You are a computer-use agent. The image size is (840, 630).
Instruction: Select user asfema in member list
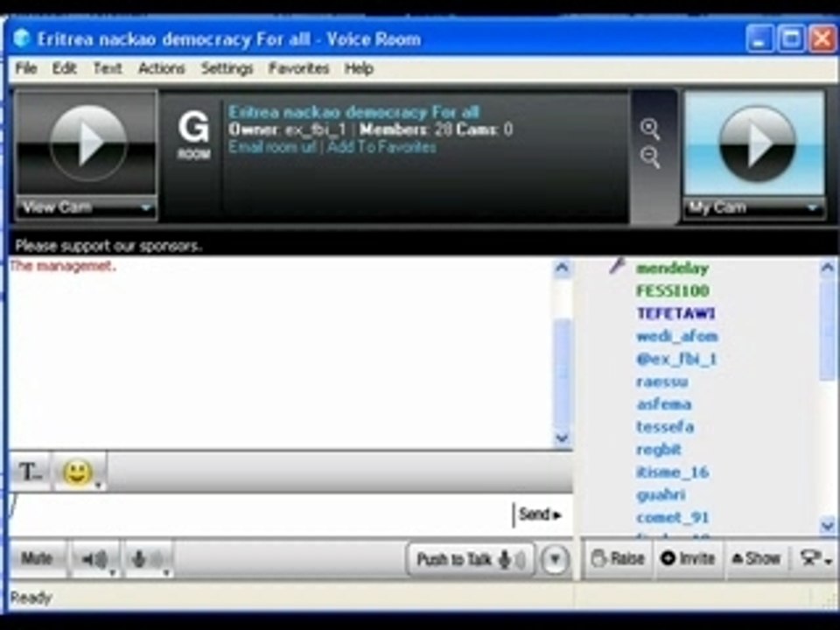(x=664, y=404)
